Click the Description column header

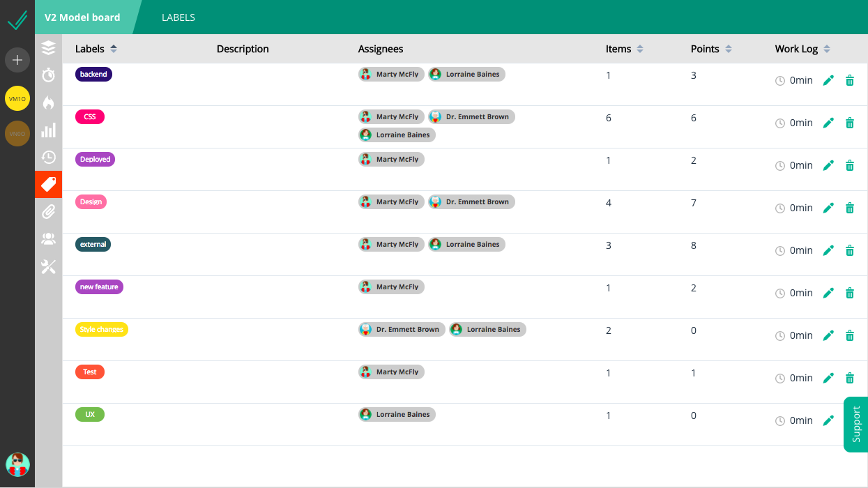coord(243,49)
